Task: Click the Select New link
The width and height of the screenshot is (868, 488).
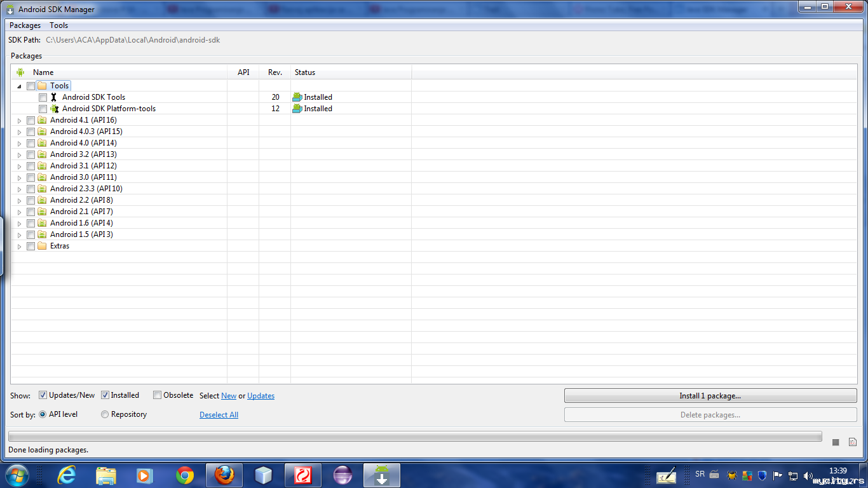Action: (229, 396)
